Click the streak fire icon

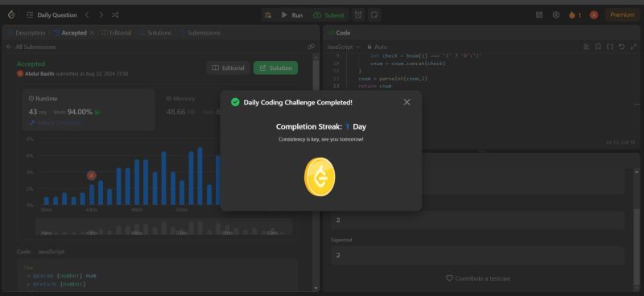[x=572, y=15]
